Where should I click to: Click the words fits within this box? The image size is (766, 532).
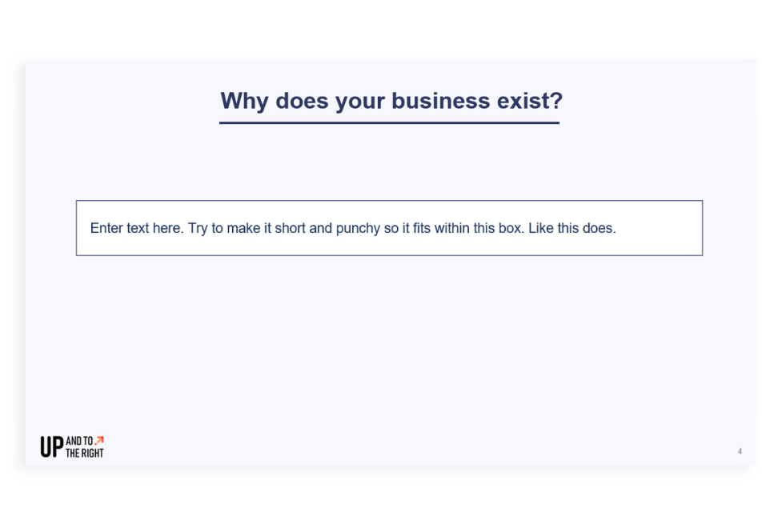[x=468, y=228]
